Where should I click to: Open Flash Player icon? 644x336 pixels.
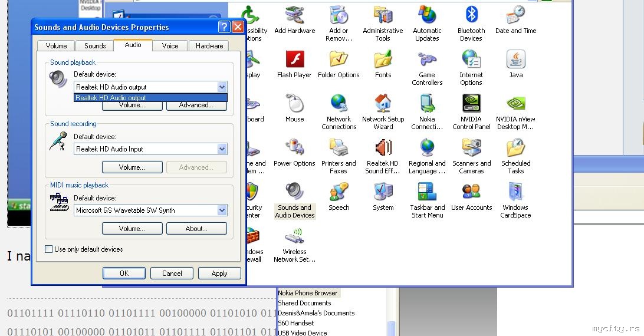pyautogui.click(x=294, y=64)
